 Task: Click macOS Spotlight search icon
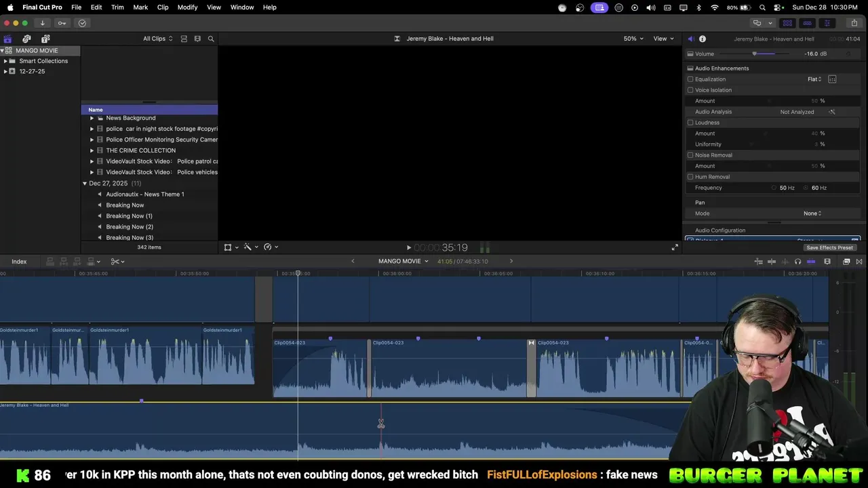tap(762, 7)
